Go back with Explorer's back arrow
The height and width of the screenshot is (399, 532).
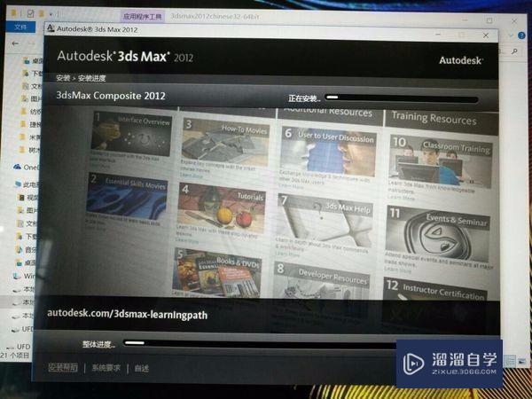pyautogui.click(x=15, y=43)
